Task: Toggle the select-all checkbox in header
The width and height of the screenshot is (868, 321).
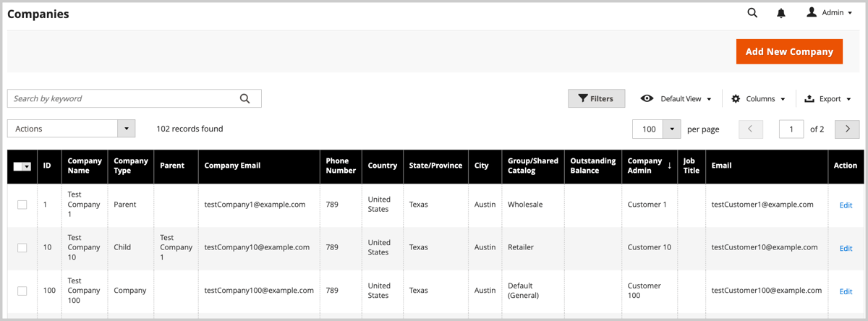Action: pyautogui.click(x=18, y=166)
